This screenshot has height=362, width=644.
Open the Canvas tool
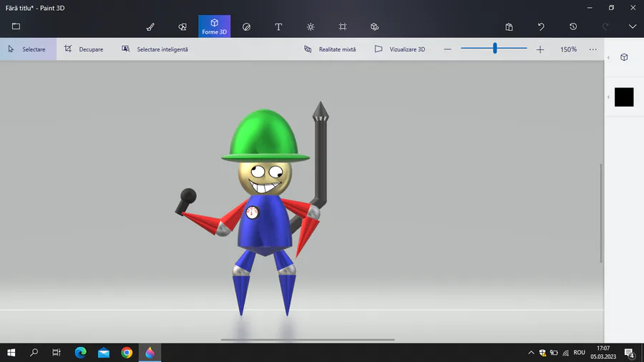point(343,26)
